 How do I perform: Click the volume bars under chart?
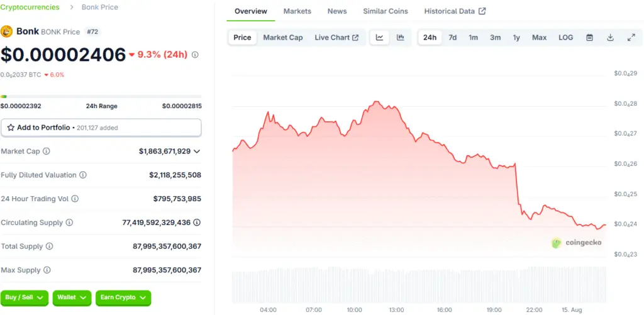[419, 285]
